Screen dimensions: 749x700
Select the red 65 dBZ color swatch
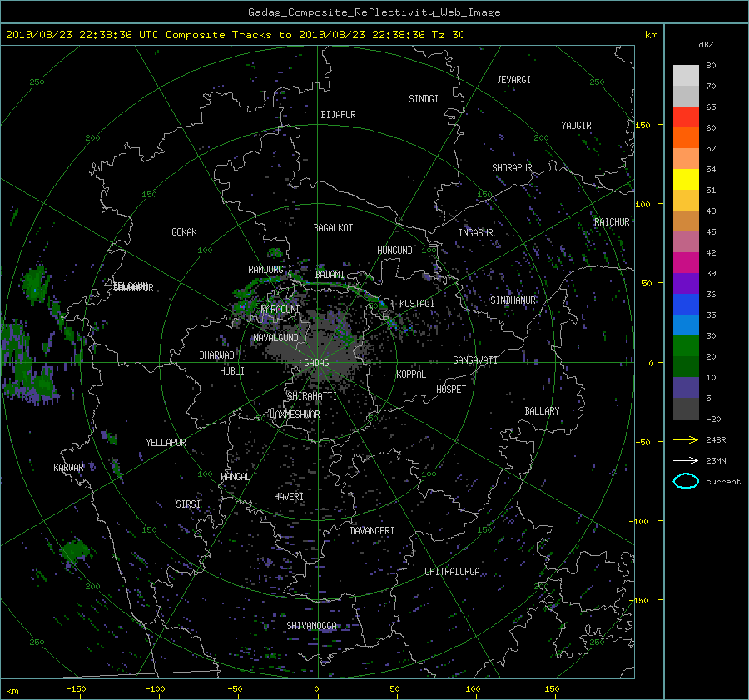click(x=686, y=117)
